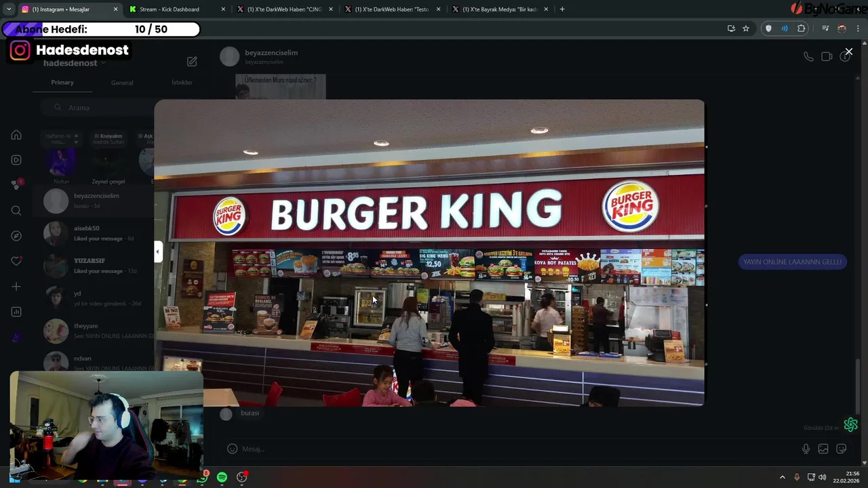Create new post with plus icon
This screenshot has width=868, height=488.
click(x=16, y=287)
